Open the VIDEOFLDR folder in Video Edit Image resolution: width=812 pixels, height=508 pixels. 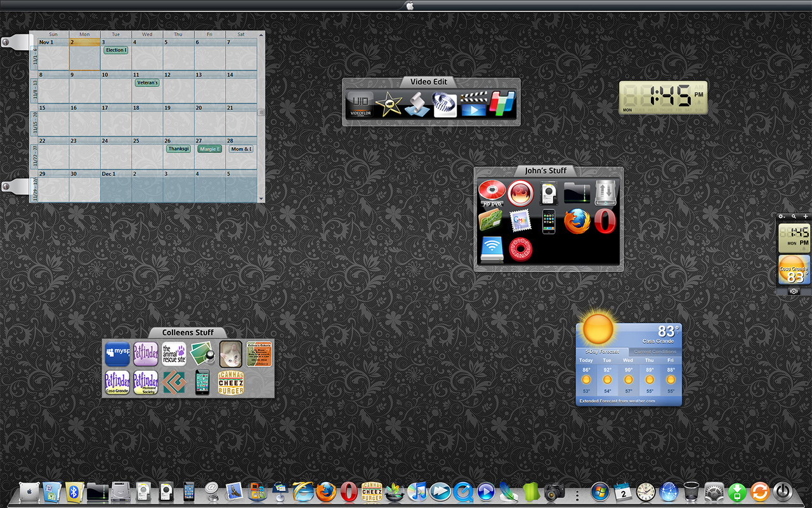360,104
